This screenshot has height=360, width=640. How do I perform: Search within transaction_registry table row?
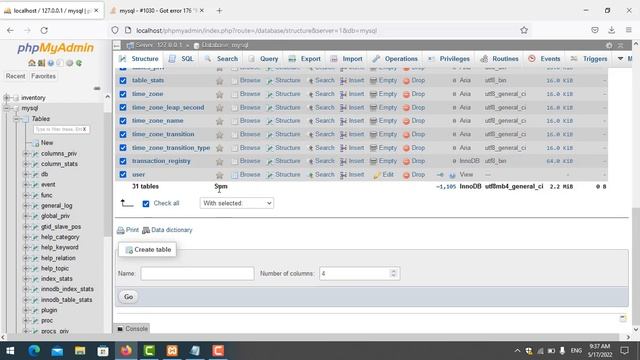tap(321, 161)
